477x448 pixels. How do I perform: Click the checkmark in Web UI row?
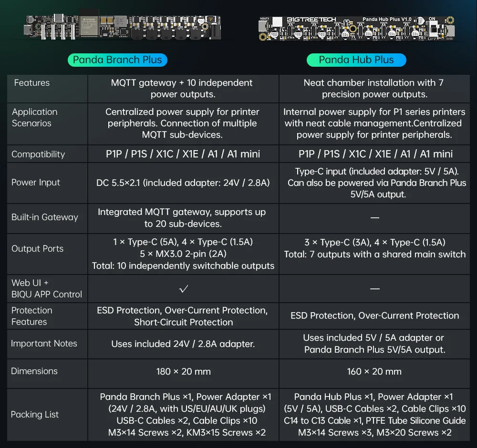coord(184,288)
